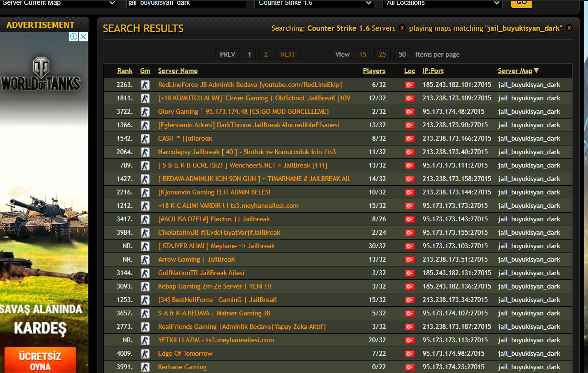
Task: Click the game icon in the RedLineForce JB row
Action: coord(145,85)
